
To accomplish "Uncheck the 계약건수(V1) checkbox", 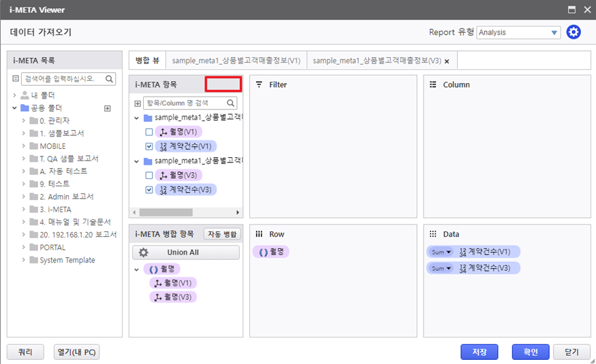I will [149, 146].
